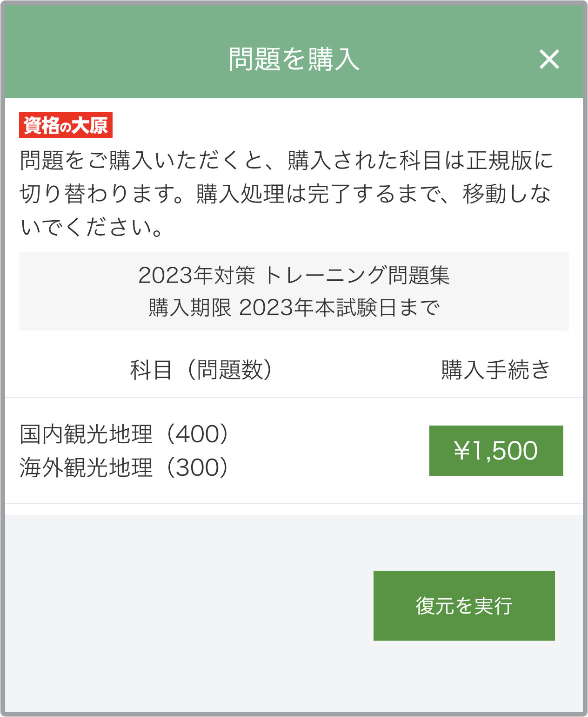This screenshot has width=588, height=717.
Task: Click the question count （300） text
Action: click(197, 467)
